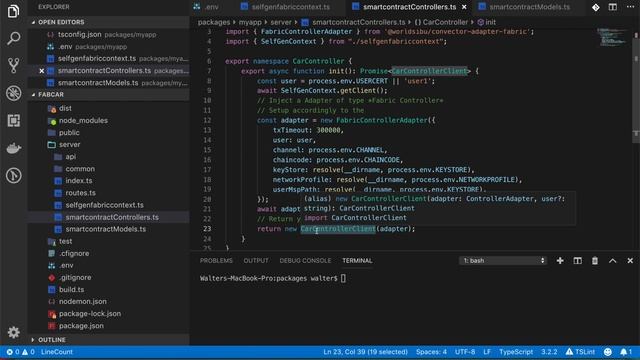Open the Git history icon in activity bar
Screen dimensions: 640x360
tap(13, 176)
